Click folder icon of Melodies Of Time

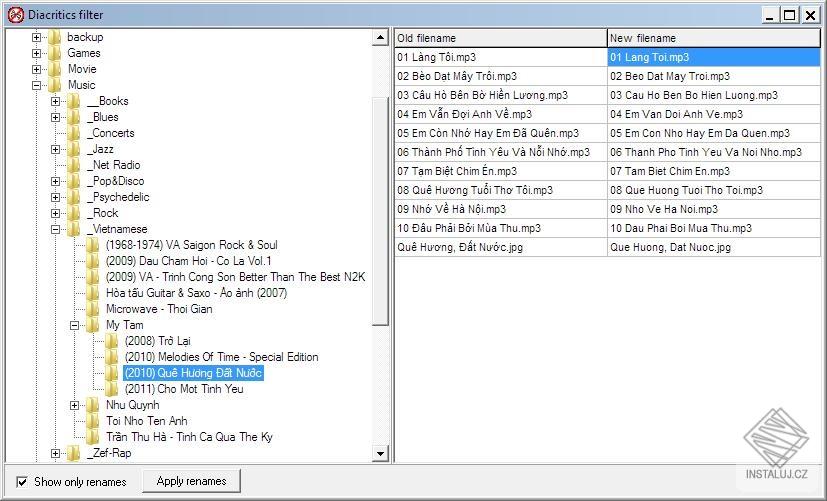coord(112,357)
